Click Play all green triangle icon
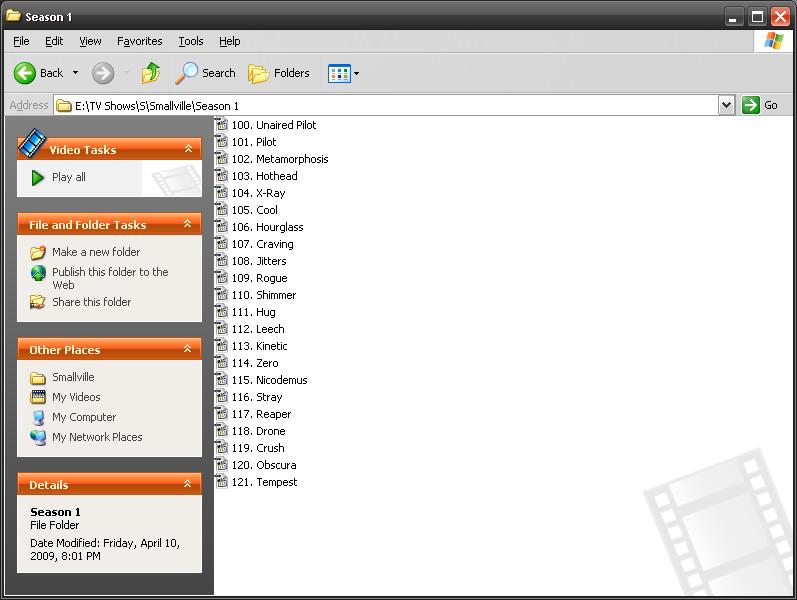797x600 pixels. [x=38, y=177]
